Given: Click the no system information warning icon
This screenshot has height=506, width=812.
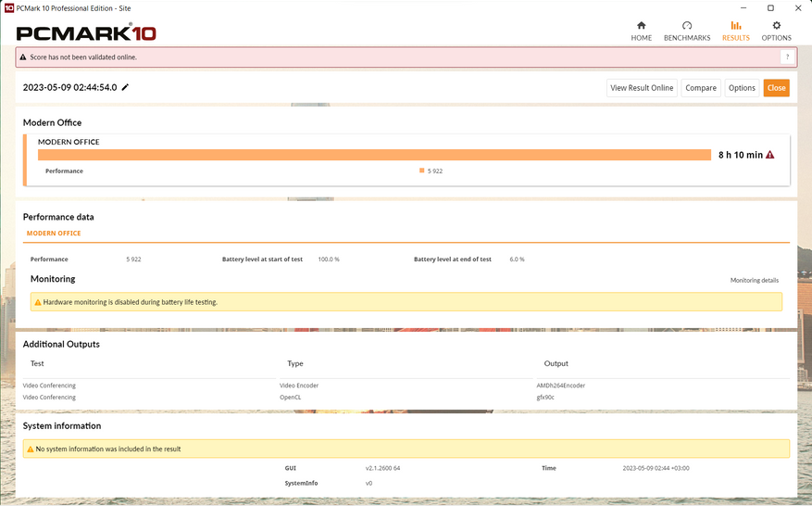Looking at the screenshot, I should pos(30,449).
